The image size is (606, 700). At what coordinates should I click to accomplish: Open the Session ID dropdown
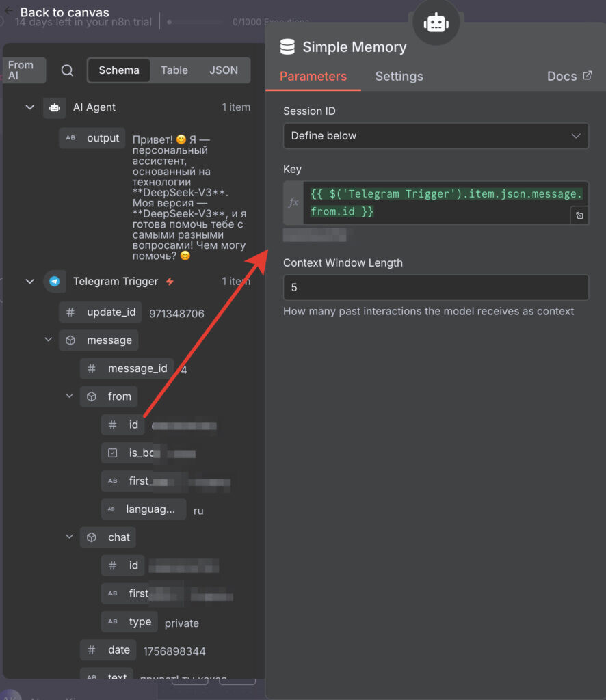tap(436, 136)
